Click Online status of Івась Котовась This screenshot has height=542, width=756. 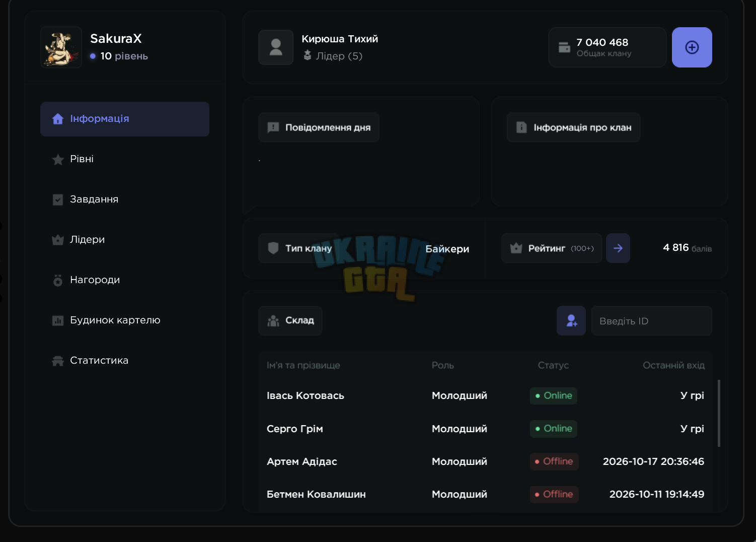pyautogui.click(x=553, y=395)
